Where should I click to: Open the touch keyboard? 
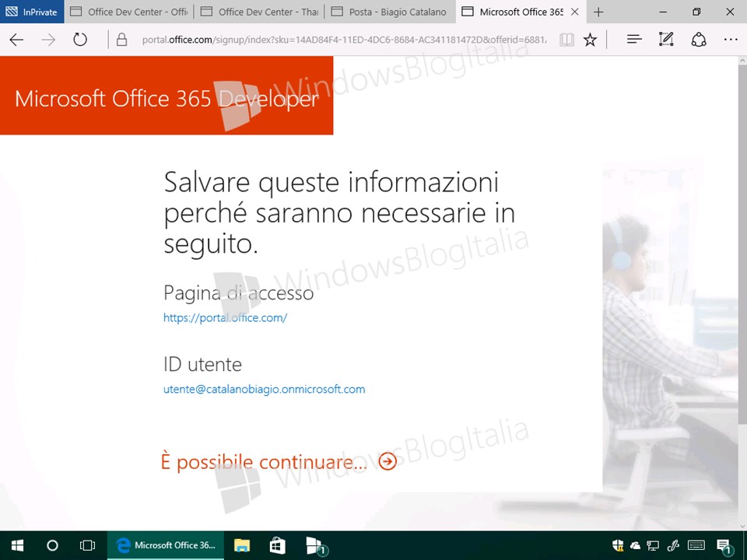(696, 545)
